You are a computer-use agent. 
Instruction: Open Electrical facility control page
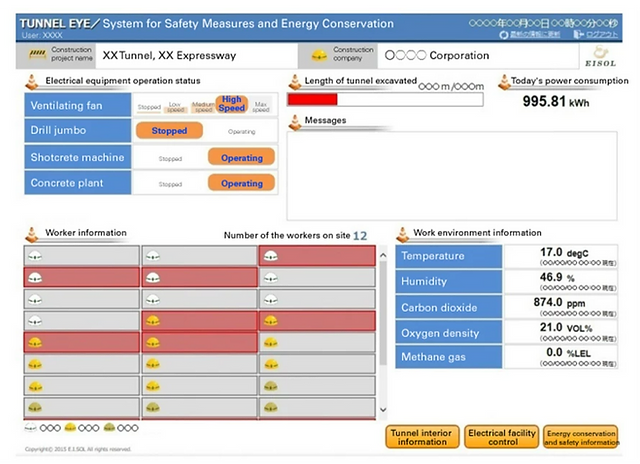(502, 437)
